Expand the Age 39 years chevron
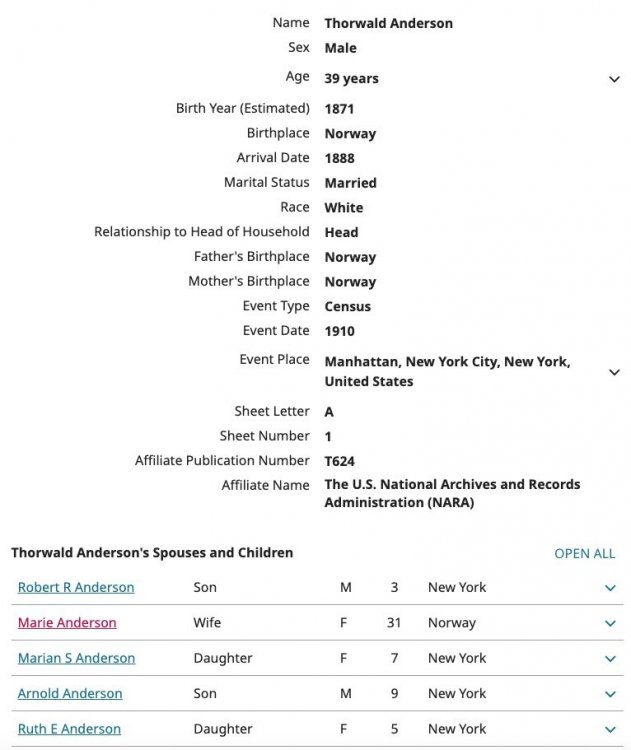 pos(613,79)
